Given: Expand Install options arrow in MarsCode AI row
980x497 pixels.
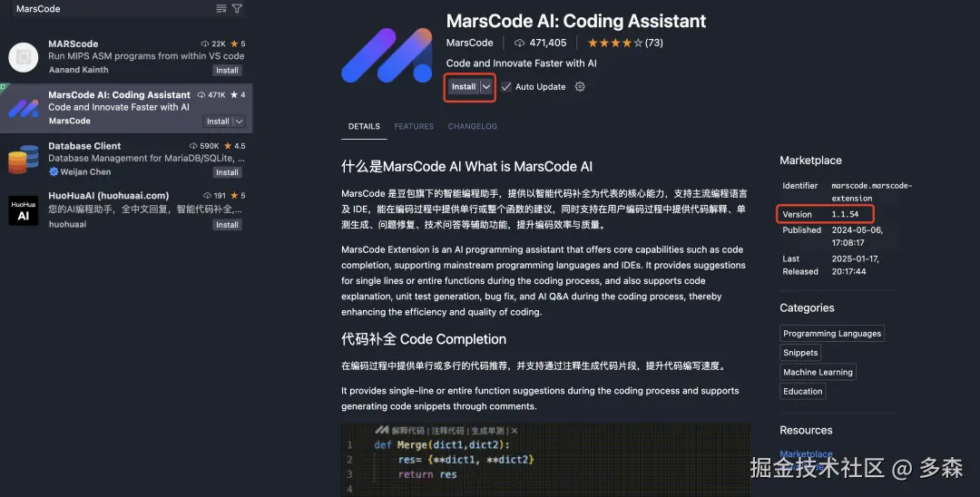Looking at the screenshot, I should click(x=239, y=122).
